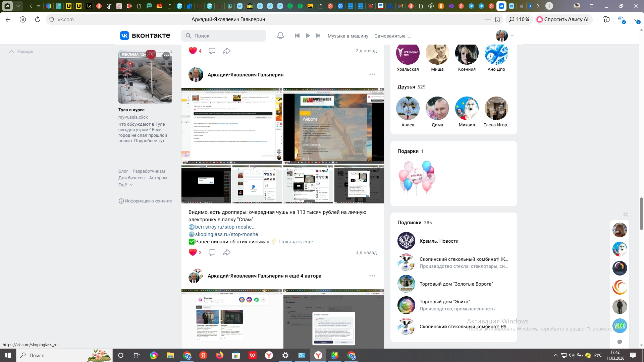Click the VK notifications bell icon

pos(280,36)
